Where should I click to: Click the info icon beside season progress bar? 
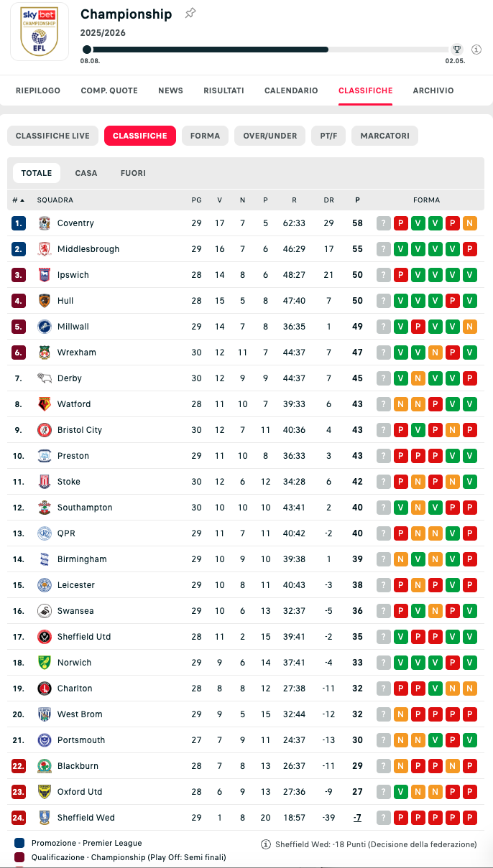[476, 50]
